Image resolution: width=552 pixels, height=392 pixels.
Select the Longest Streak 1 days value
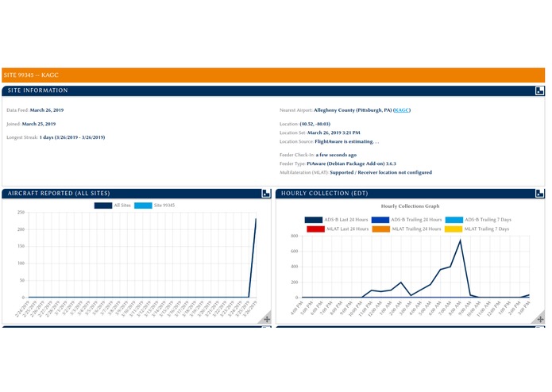click(x=72, y=137)
